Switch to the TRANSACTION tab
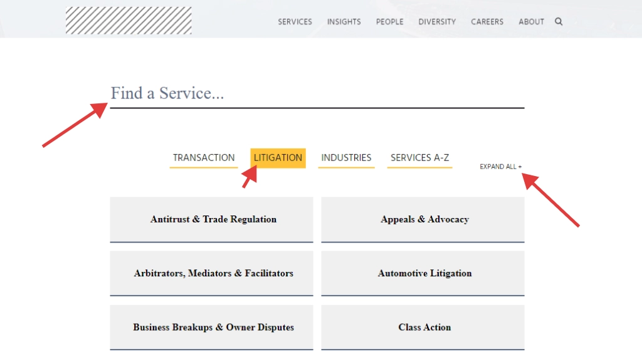The width and height of the screenshot is (642, 364). pyautogui.click(x=204, y=158)
